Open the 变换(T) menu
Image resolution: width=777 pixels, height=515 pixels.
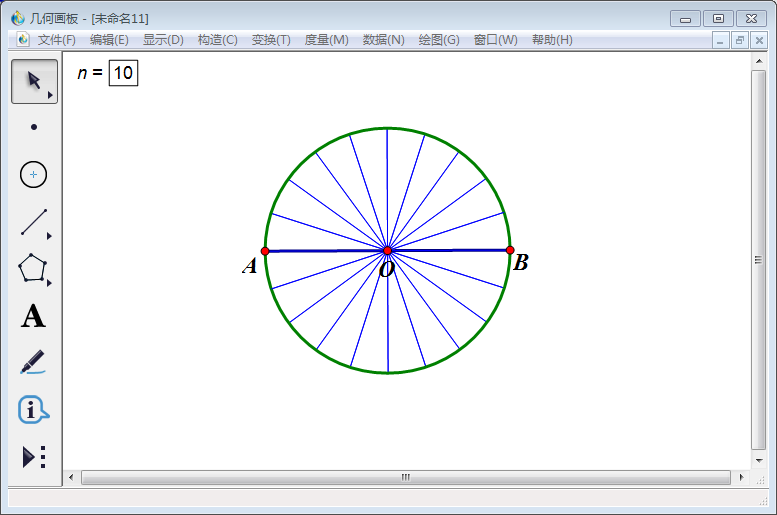point(271,40)
